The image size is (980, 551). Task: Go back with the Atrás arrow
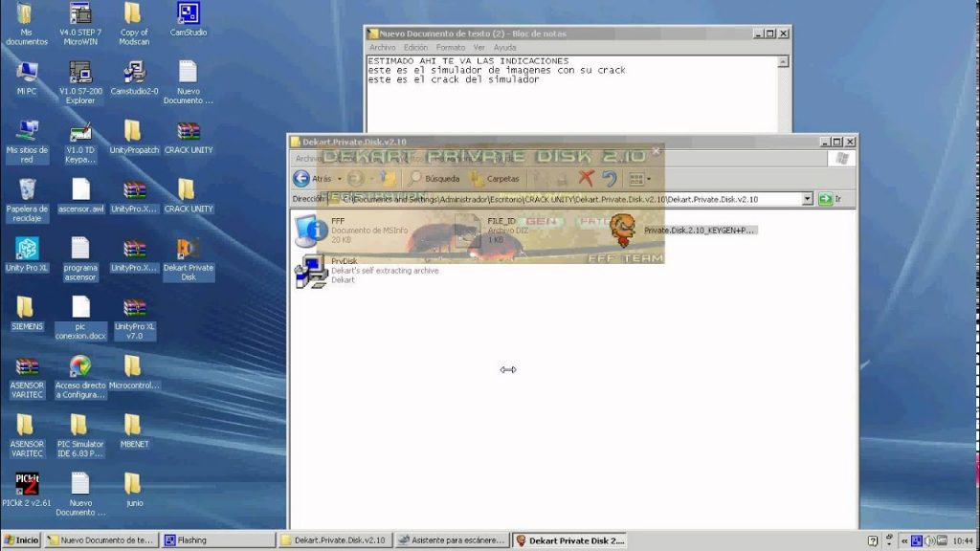(312, 179)
